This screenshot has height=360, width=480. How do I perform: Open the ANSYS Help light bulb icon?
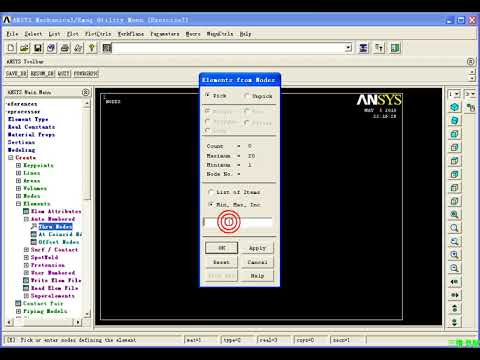pyautogui.click(x=92, y=48)
